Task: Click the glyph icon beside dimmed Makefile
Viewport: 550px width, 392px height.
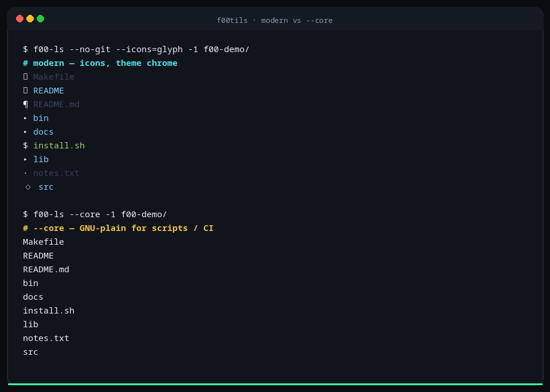Action: 25,76
